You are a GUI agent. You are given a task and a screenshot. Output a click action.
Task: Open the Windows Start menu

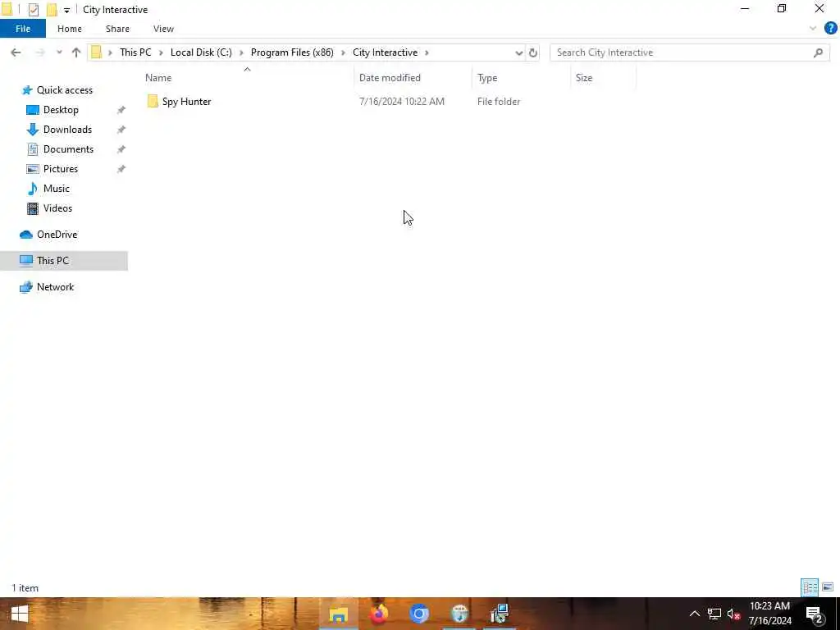[20, 614]
